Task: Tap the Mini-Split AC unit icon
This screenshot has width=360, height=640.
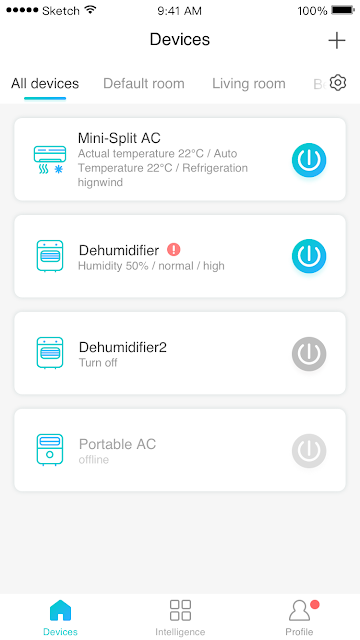Action: point(49,160)
